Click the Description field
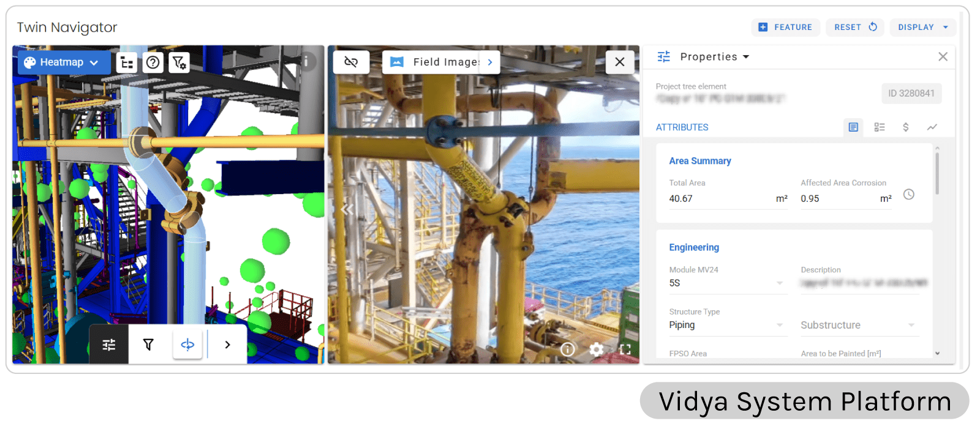The height and width of the screenshot is (429, 980). pos(860,283)
